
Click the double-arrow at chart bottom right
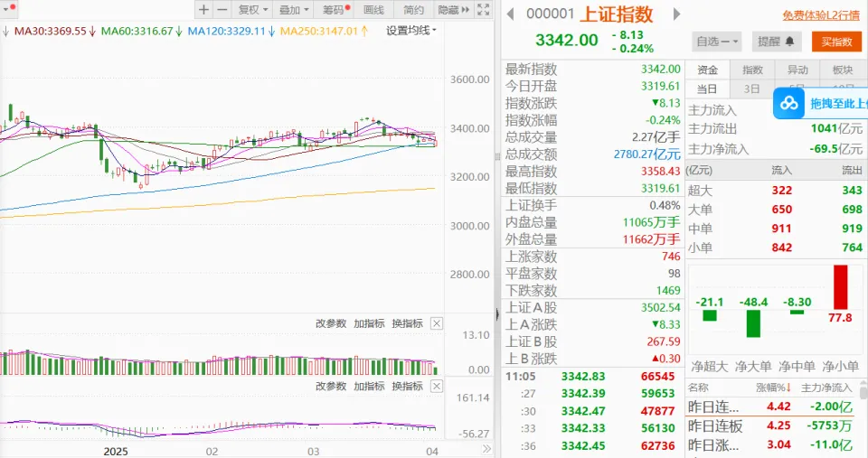(486, 451)
